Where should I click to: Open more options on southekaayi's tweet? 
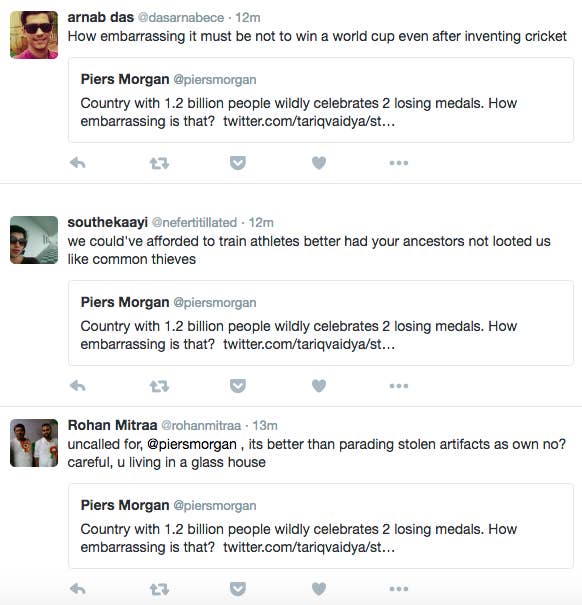(399, 385)
